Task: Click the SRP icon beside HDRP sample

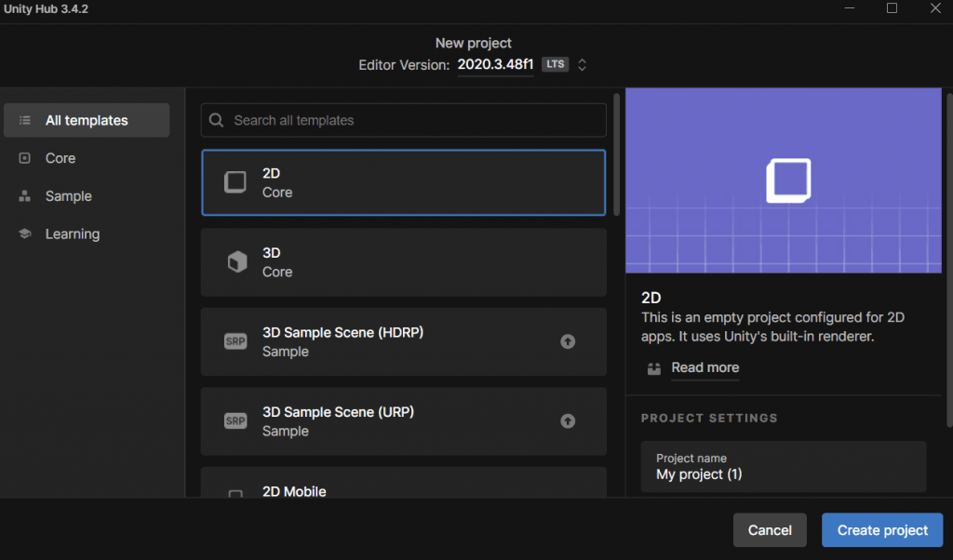Action: tap(235, 341)
